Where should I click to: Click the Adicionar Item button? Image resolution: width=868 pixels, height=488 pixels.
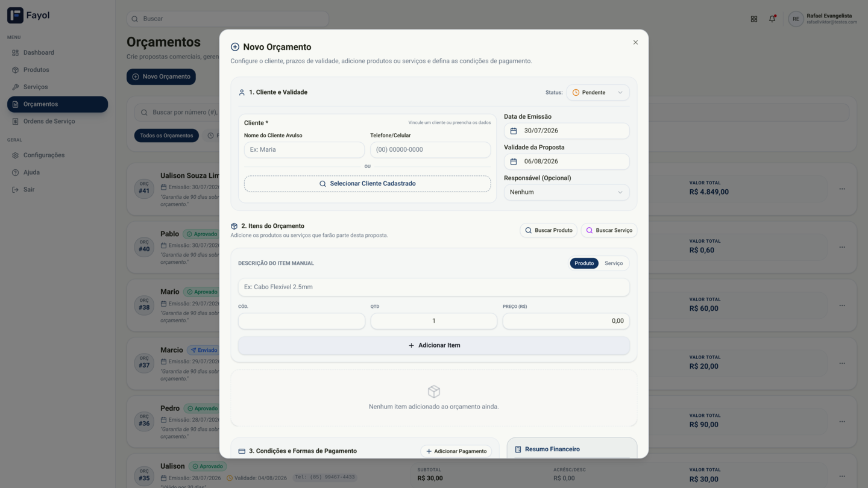(434, 345)
